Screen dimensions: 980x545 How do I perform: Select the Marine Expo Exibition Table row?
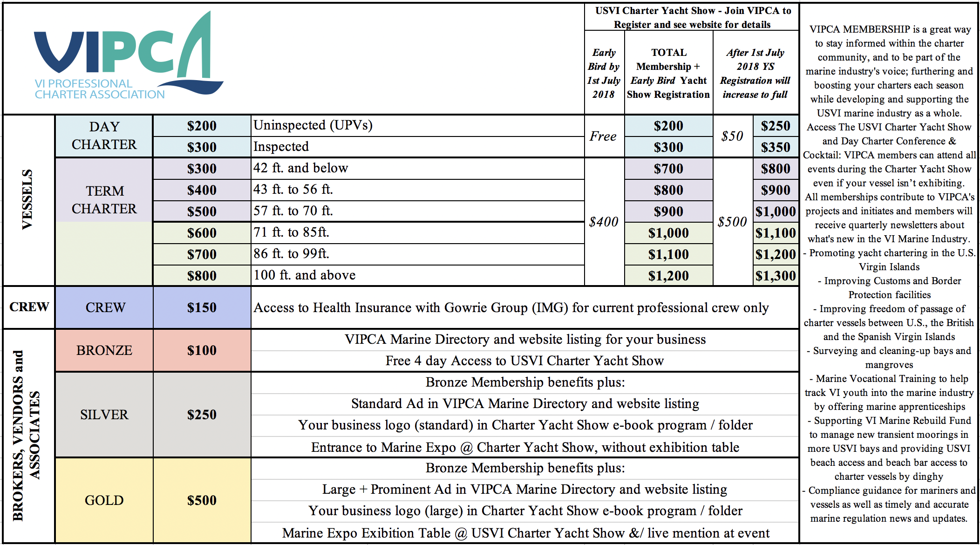[525, 532]
